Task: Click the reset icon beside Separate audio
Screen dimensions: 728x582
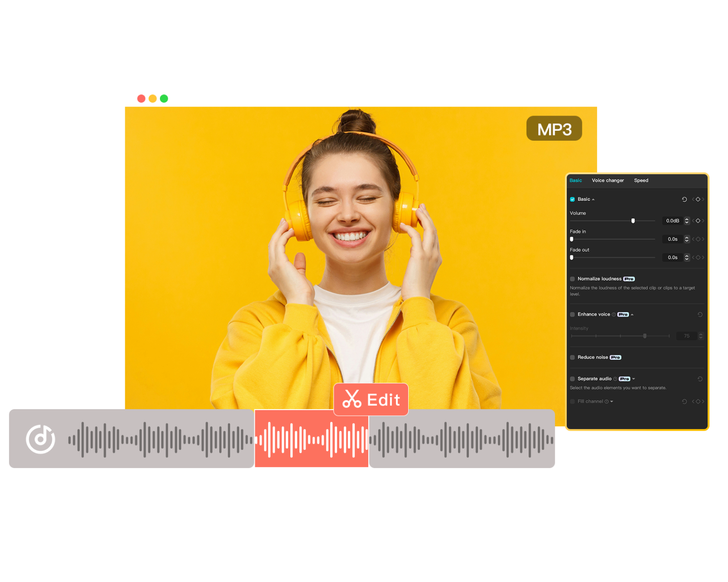Action: pos(699,378)
